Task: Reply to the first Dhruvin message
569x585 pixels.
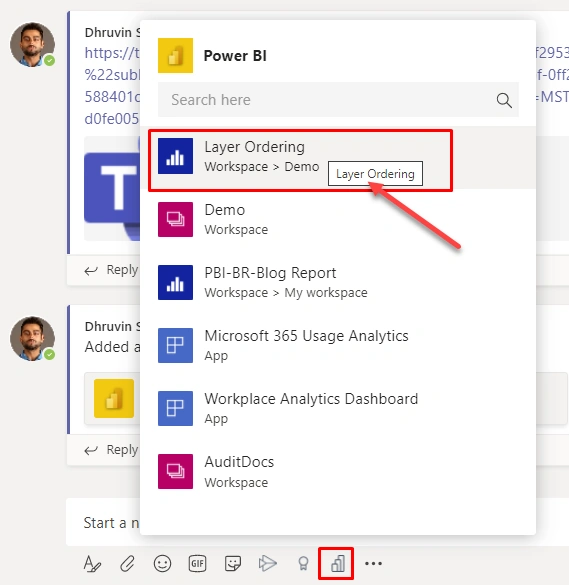Action: click(111, 270)
